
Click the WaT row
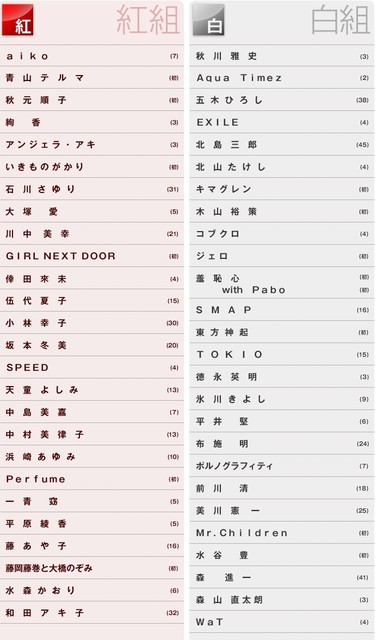point(282,622)
